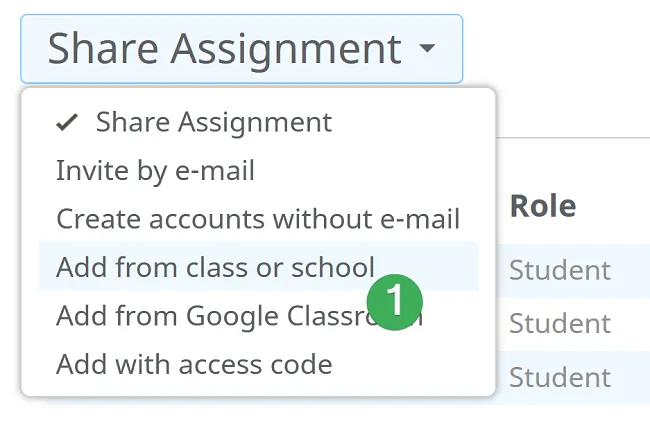The height and width of the screenshot is (421, 650).
Task: Select Create accounts without e-mail
Action: (258, 219)
